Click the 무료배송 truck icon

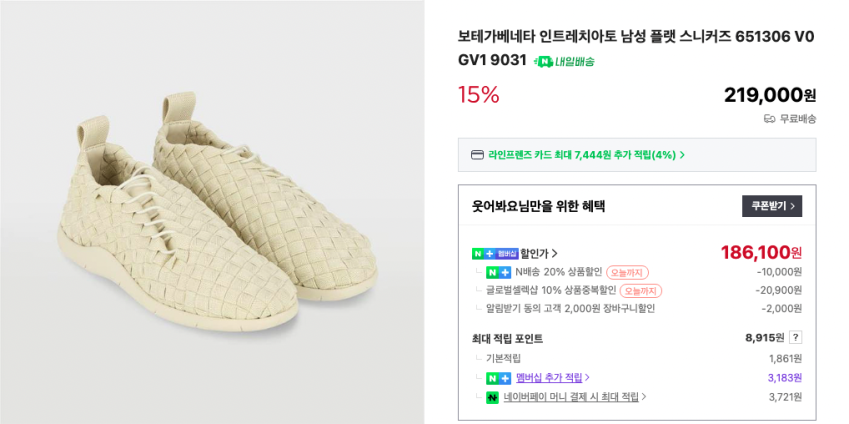[x=769, y=118]
